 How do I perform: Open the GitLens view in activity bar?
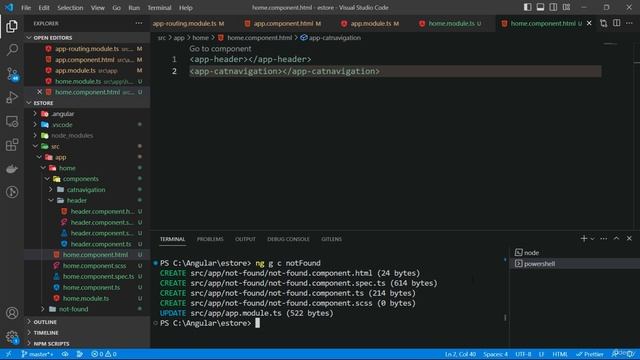point(12,192)
